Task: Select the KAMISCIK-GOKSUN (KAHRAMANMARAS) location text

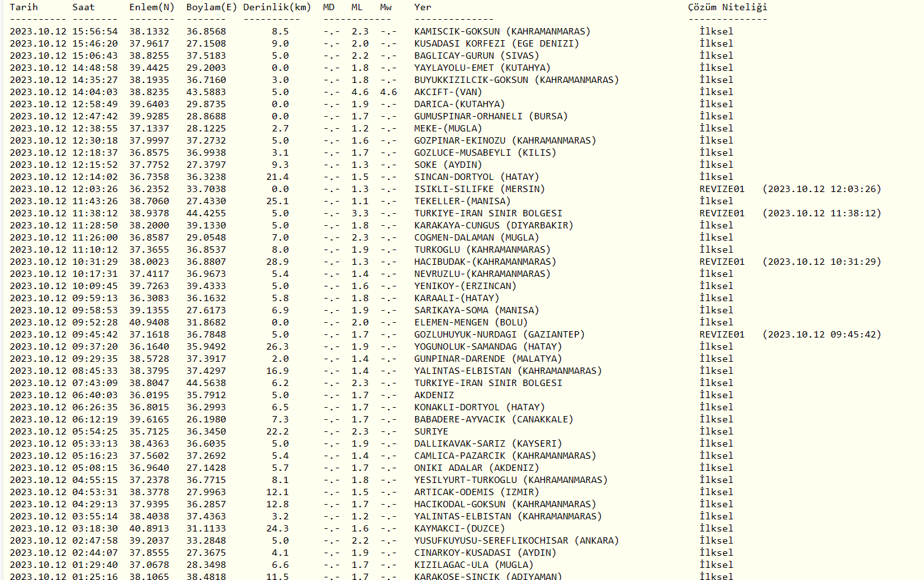Action: pyautogui.click(x=502, y=31)
